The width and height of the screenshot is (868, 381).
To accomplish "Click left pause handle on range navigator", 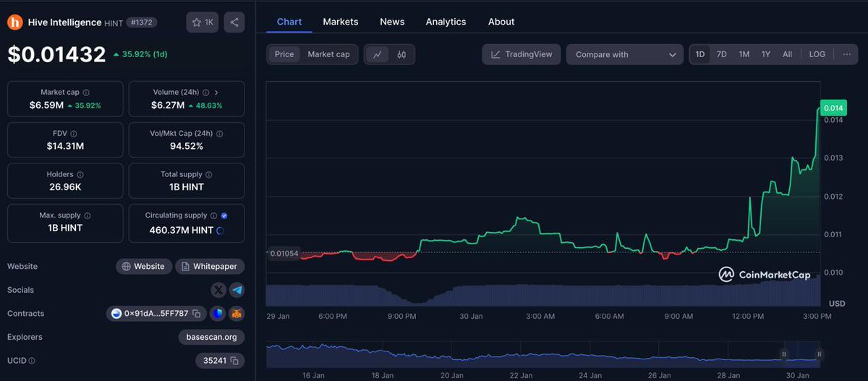I will (x=784, y=354).
